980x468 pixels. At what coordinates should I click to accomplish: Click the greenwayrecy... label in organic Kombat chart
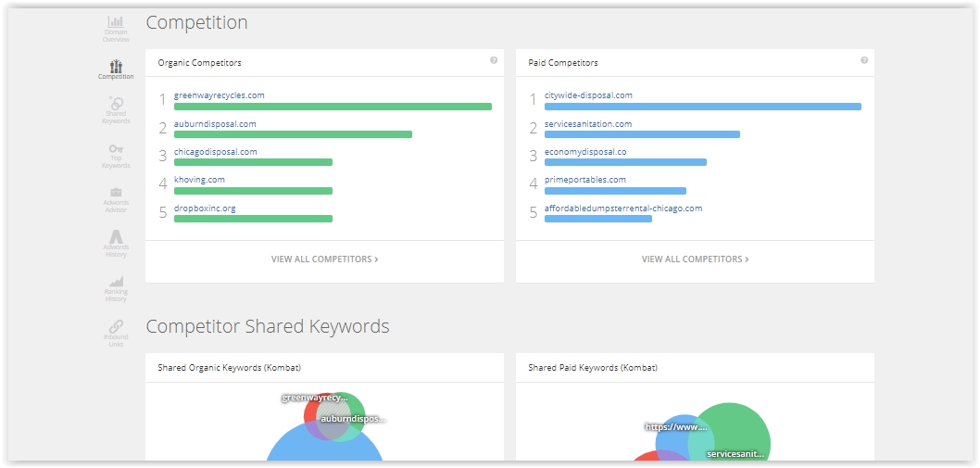(314, 398)
